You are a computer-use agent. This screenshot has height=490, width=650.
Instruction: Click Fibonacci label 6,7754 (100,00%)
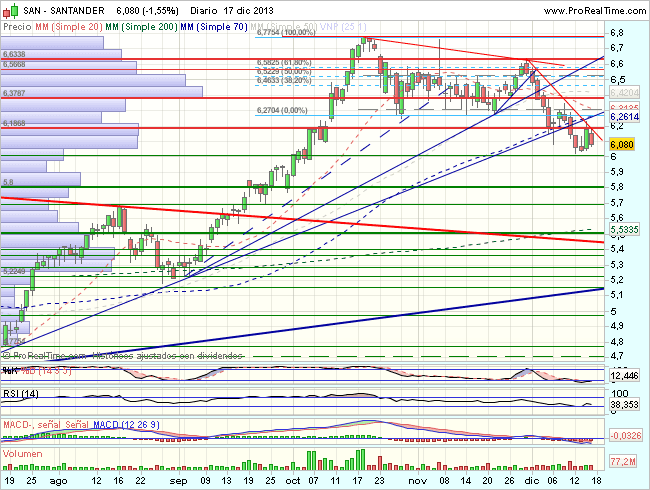coord(286,32)
